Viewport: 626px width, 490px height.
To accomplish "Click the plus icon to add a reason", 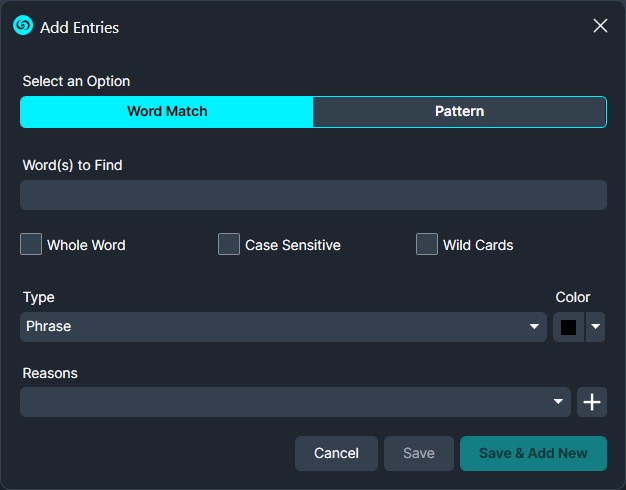I will coord(592,402).
